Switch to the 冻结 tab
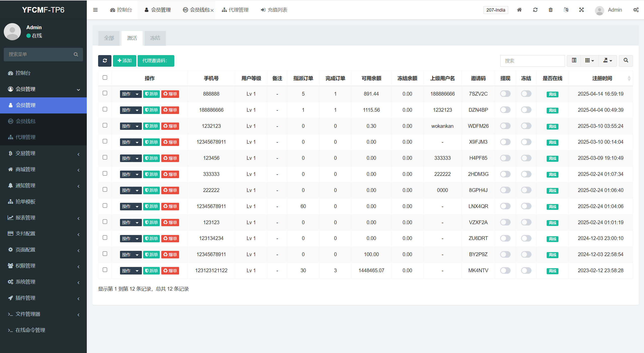Viewport: 644px width, 353px height. click(155, 38)
